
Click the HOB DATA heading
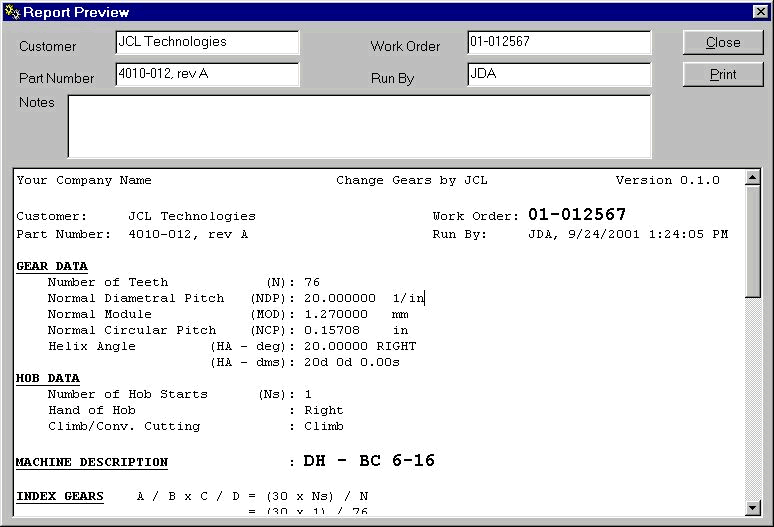click(x=48, y=378)
